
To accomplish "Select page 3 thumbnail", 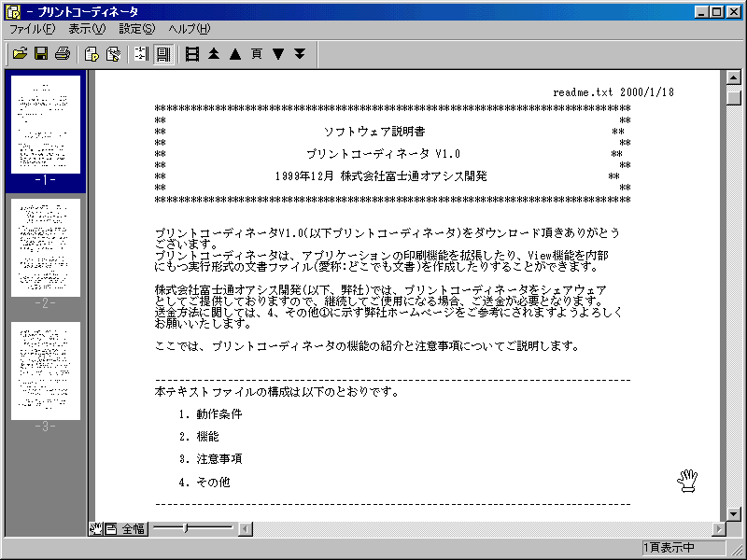I will click(46, 371).
